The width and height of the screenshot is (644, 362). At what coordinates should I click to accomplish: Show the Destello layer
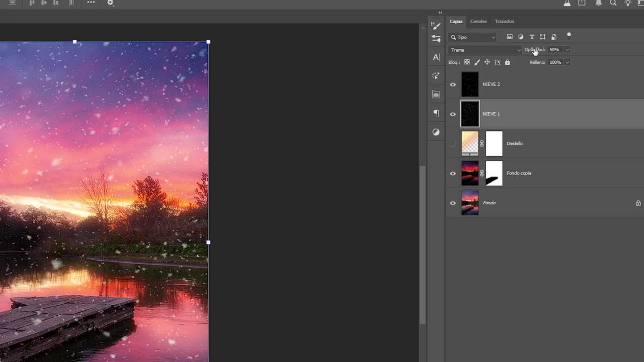click(453, 144)
